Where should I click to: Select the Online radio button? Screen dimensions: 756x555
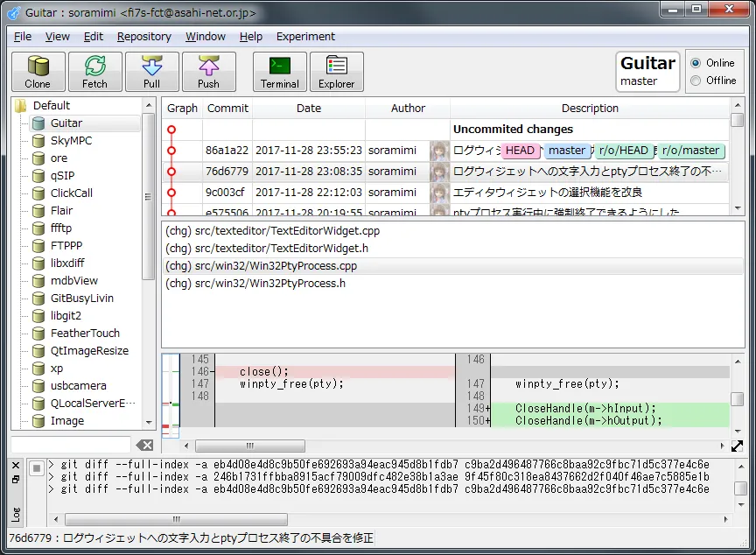pyautogui.click(x=696, y=63)
